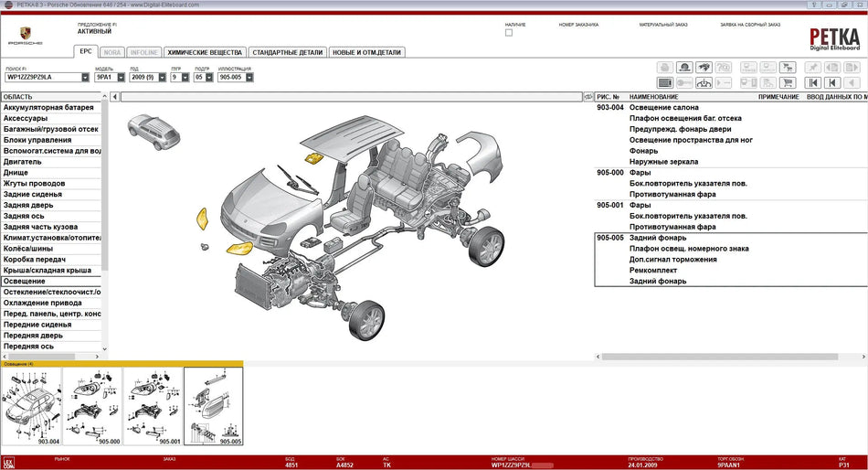Click the small carts transfer icon
The width and height of the screenshot is (868, 470).
788,68
